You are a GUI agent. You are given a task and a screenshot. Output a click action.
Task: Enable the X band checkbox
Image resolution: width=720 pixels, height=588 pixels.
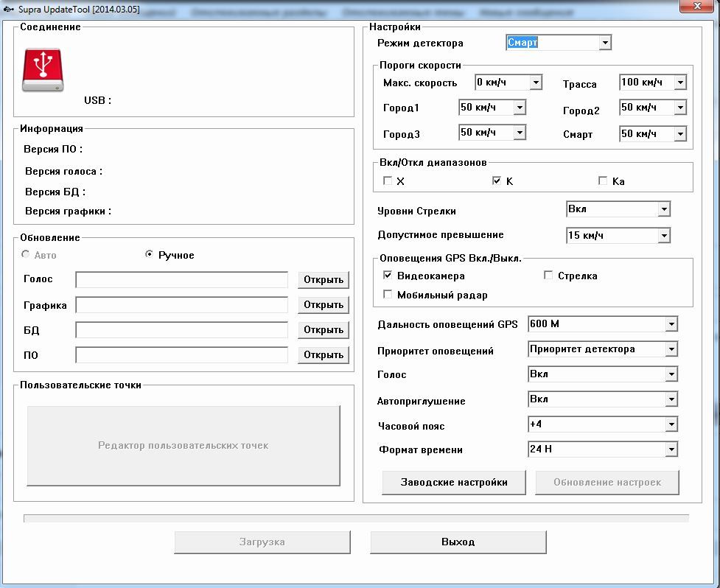tap(388, 181)
